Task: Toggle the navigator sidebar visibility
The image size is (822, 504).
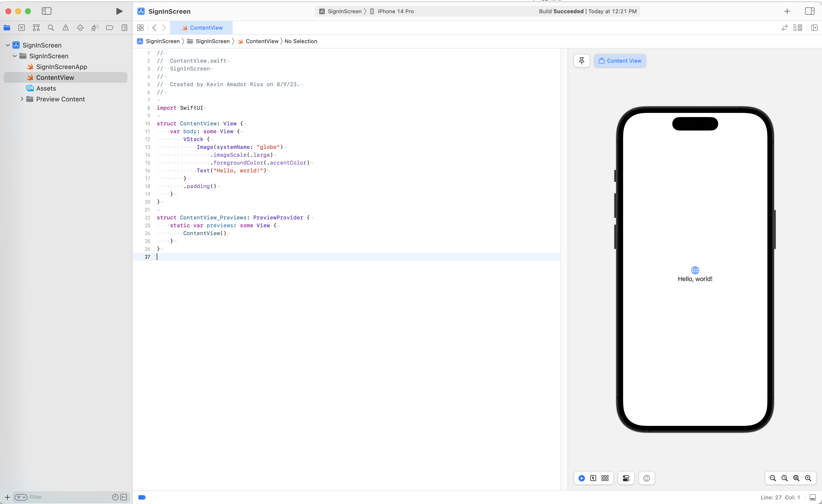Action: tap(46, 11)
